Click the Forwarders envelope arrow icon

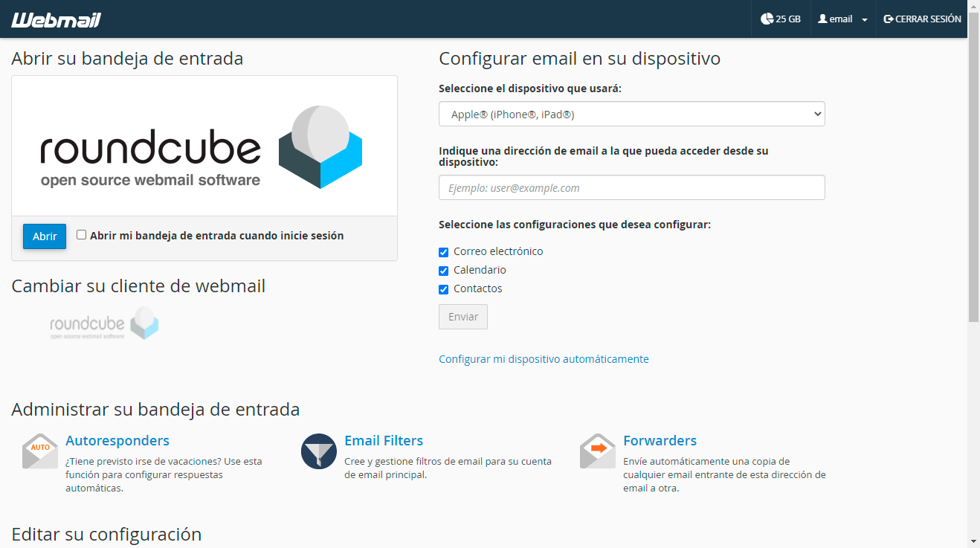click(598, 451)
